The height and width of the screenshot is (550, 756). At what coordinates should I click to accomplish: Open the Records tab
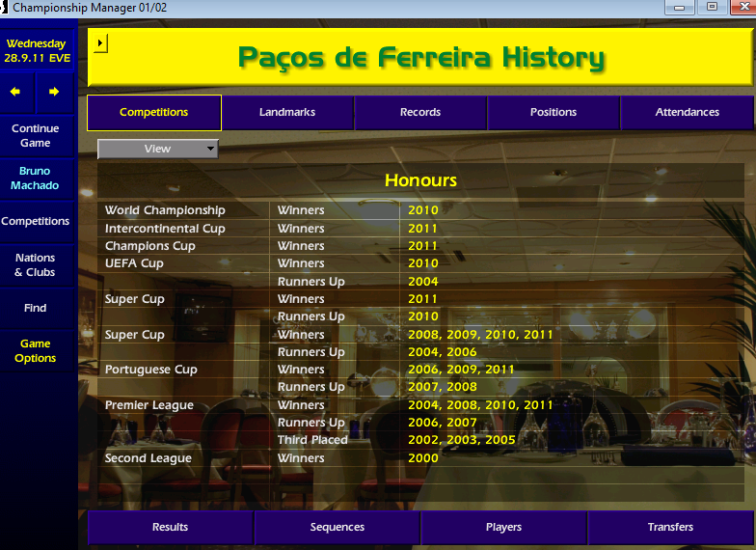coord(420,112)
